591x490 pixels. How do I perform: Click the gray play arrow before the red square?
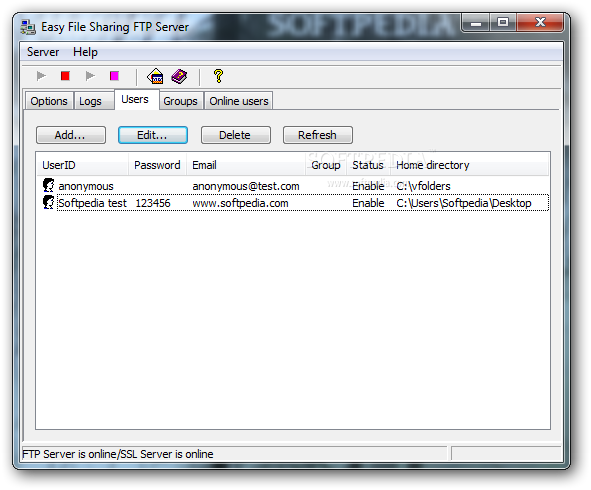(41, 76)
